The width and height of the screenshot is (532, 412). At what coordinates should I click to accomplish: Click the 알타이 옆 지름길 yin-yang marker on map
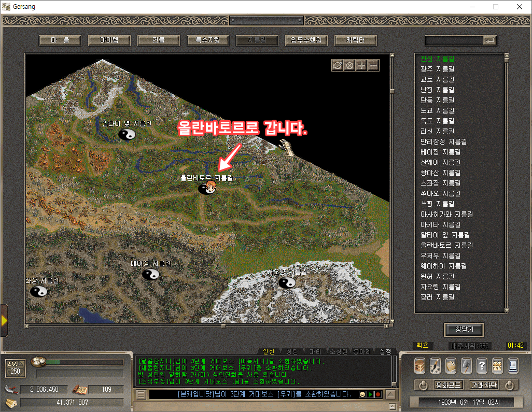pyautogui.click(x=127, y=135)
